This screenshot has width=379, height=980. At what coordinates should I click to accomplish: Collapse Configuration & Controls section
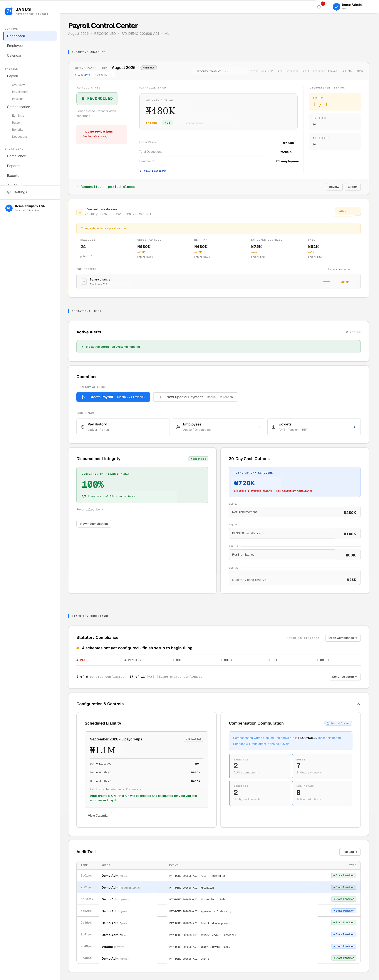pyautogui.click(x=358, y=704)
